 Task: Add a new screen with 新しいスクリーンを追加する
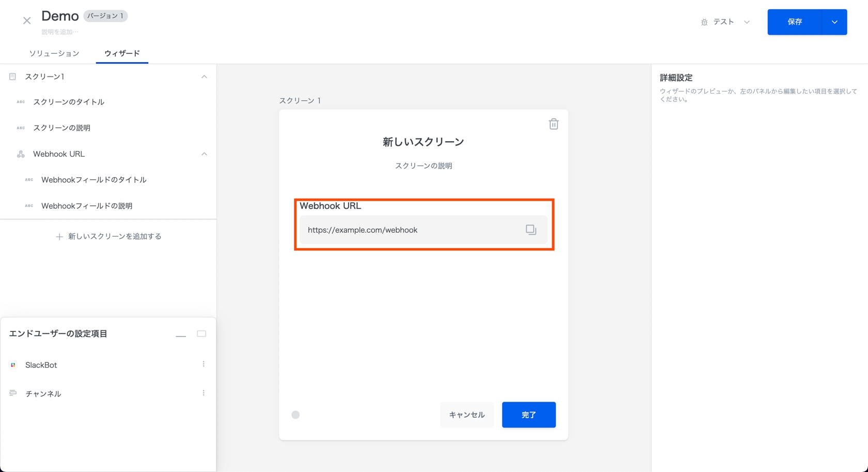click(x=109, y=236)
